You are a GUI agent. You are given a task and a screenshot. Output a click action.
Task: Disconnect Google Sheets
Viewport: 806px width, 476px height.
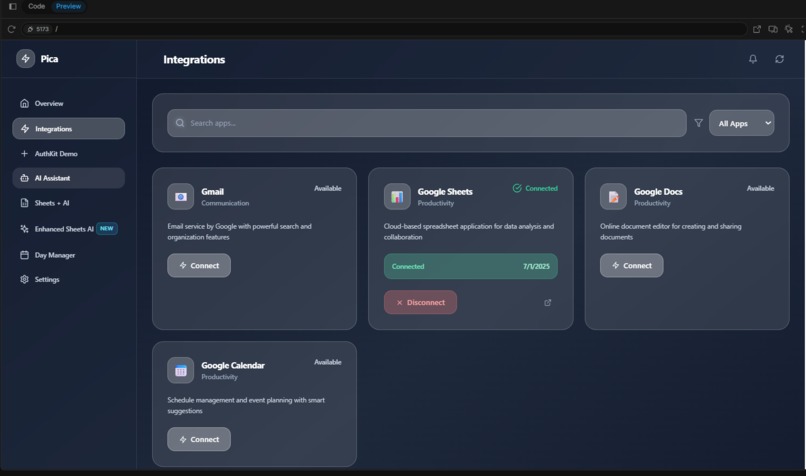[x=420, y=302]
